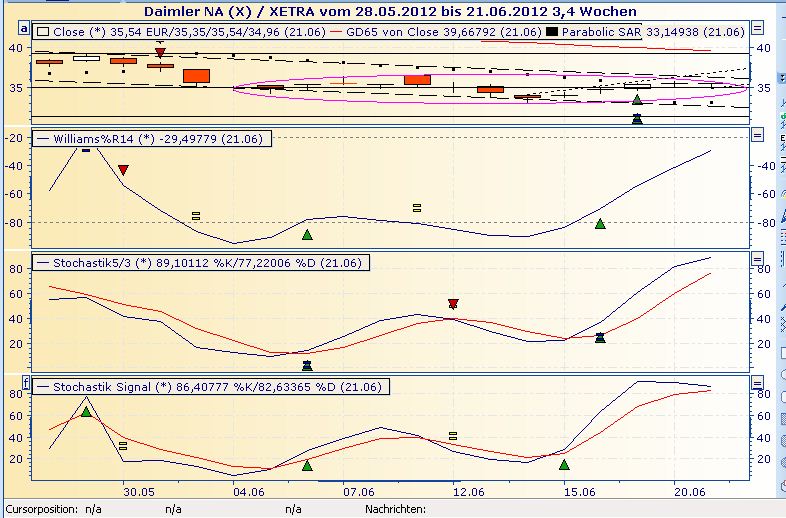Click blue-green triangle on price panel bottom line

[637, 119]
